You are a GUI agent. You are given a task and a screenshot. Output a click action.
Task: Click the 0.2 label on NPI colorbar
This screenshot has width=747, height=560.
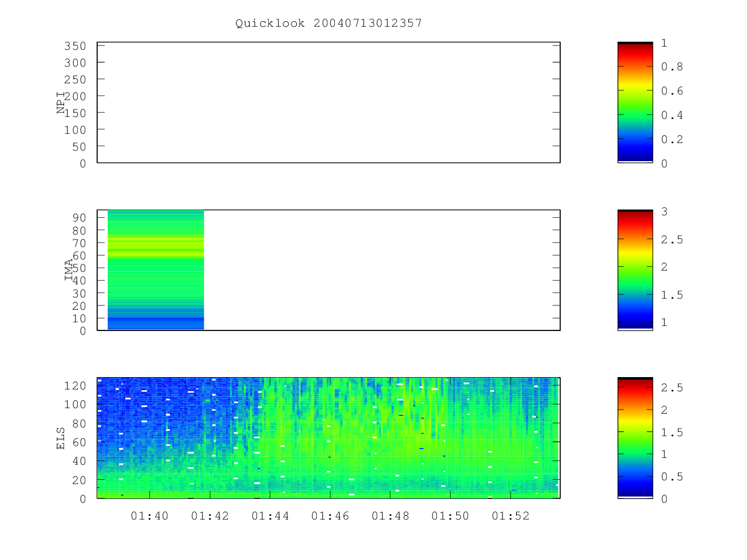(x=672, y=139)
